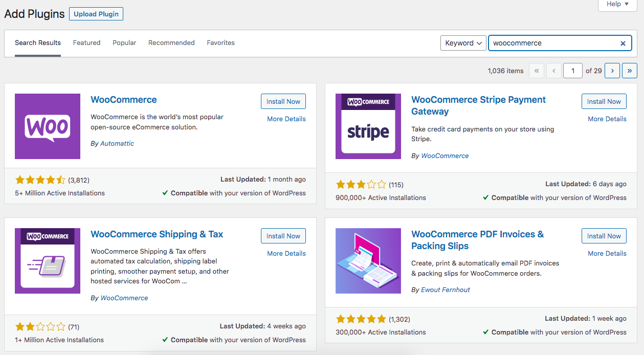Click the current page number field
Image resolution: width=644 pixels, height=355 pixels.
(572, 71)
